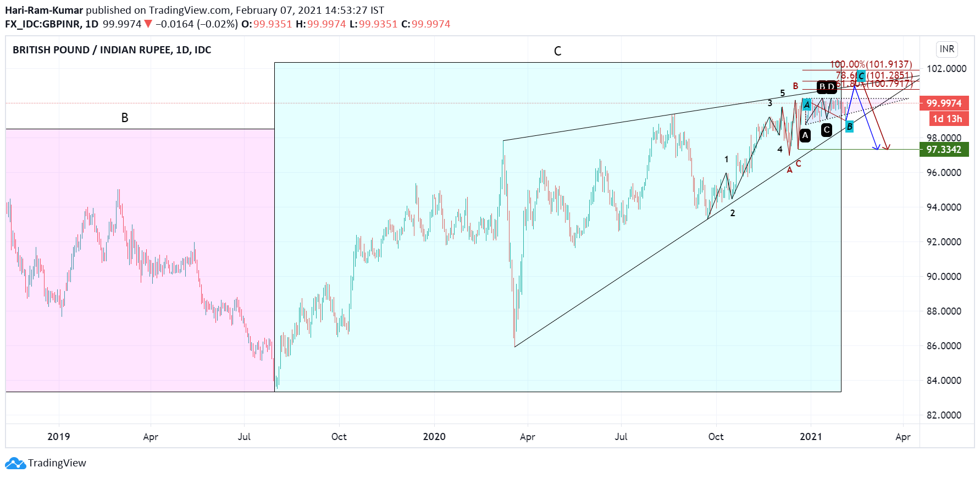Click the blue projection arrowhead
The height and width of the screenshot is (478, 980).
point(877,147)
